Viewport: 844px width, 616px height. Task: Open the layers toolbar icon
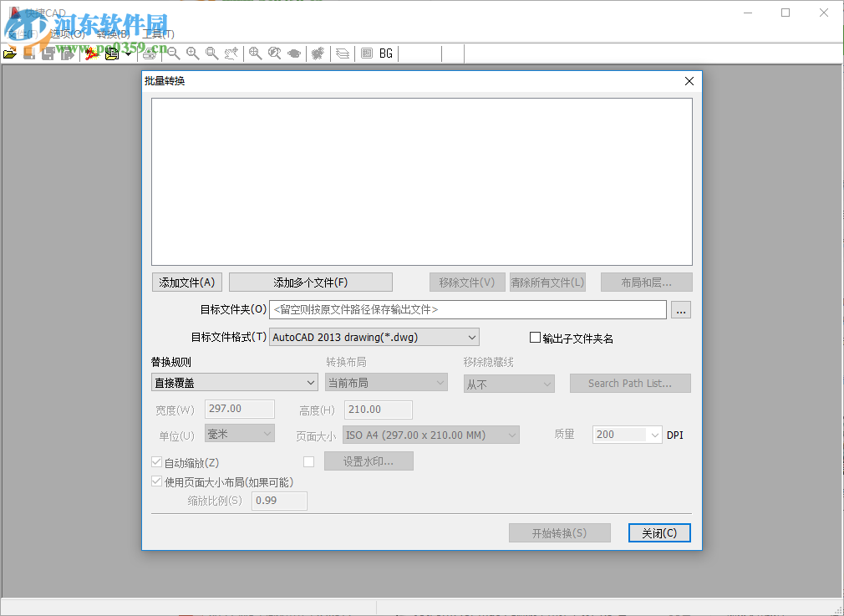coord(342,53)
